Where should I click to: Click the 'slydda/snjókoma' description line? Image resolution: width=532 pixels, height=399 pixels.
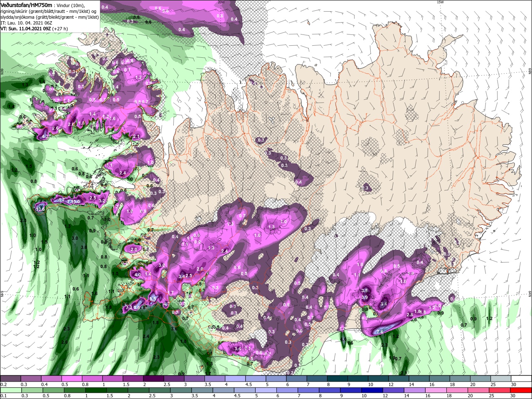point(49,17)
